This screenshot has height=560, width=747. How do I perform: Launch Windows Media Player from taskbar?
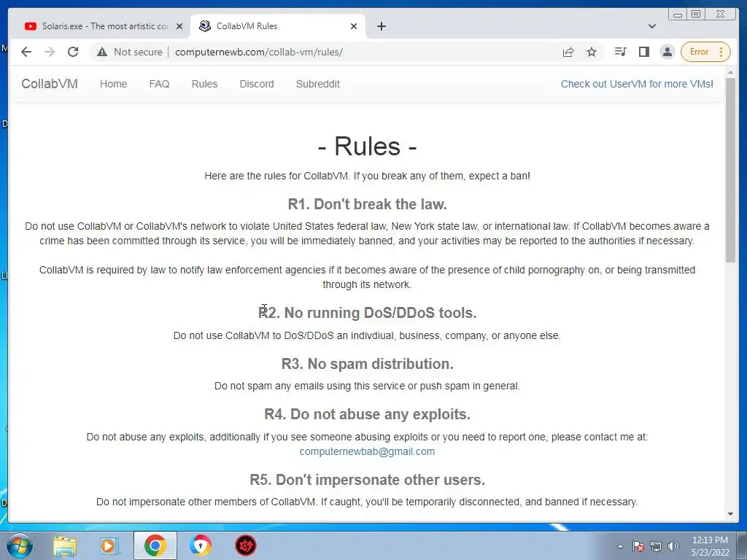[x=109, y=545]
